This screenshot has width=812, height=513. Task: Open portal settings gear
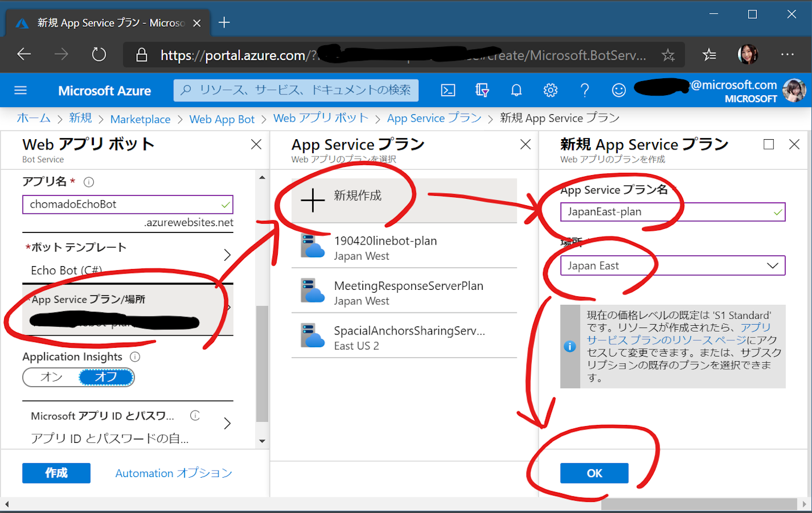tap(550, 90)
